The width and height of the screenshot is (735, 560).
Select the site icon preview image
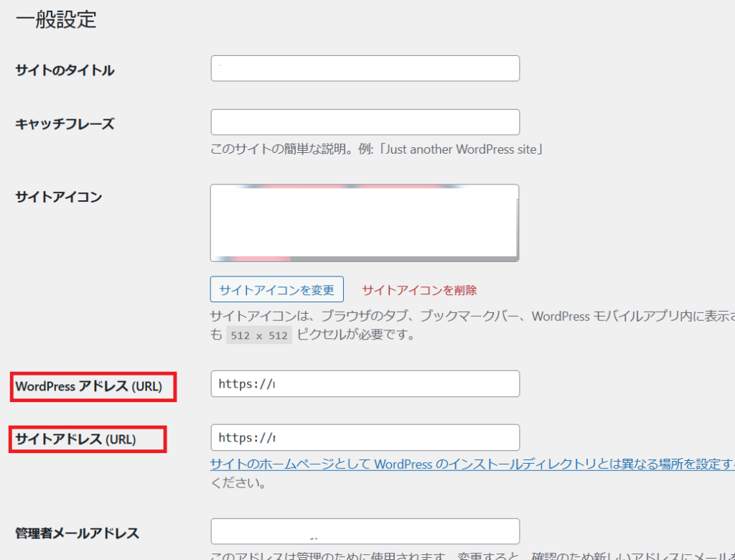(x=365, y=223)
